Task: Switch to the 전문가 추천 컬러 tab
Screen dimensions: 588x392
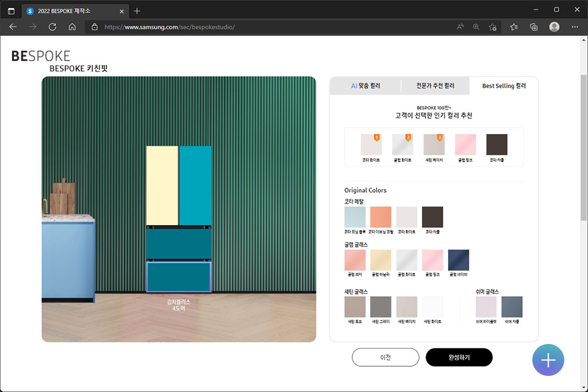Action: (435, 86)
